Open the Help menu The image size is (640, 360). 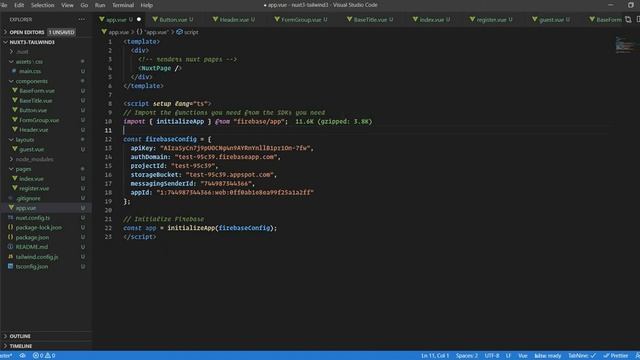click(x=147, y=5)
